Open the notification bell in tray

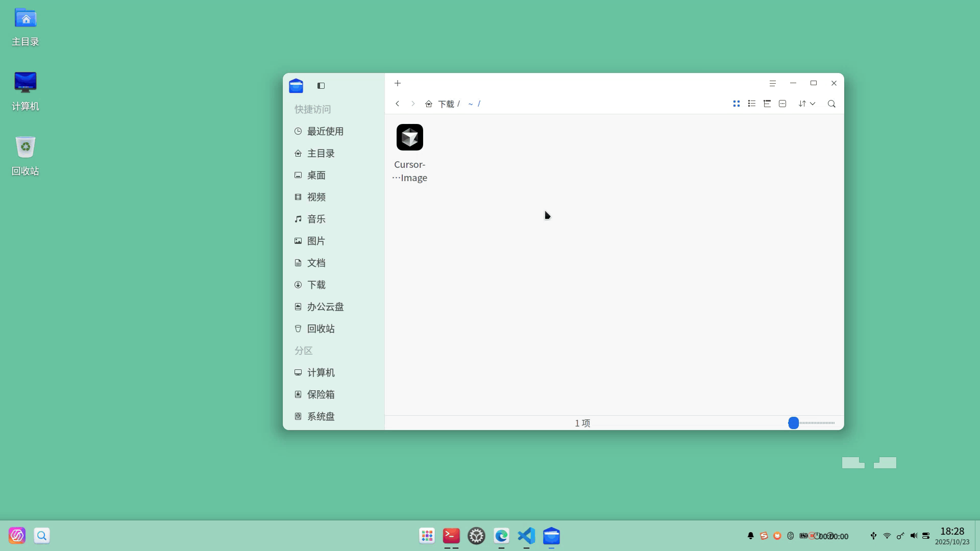coord(751,536)
